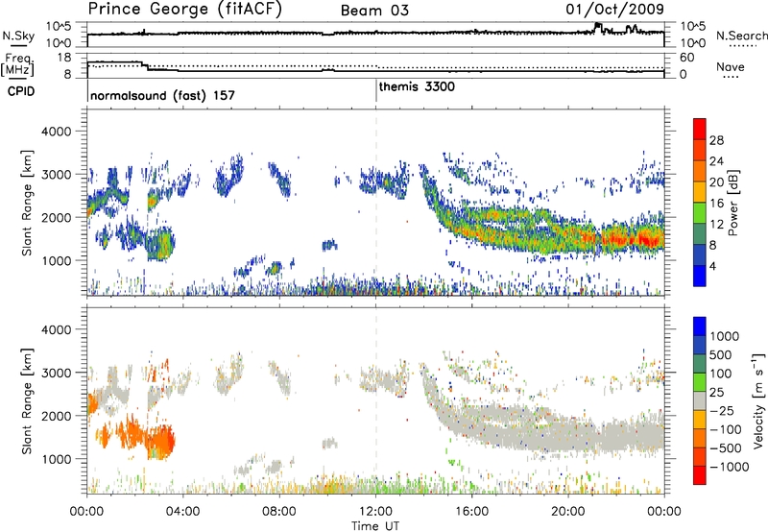
Task: Click the '500' value on Velocity colorbar
Action: (x=720, y=354)
